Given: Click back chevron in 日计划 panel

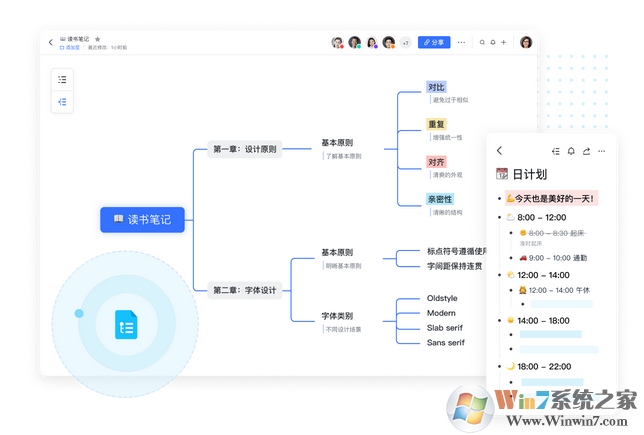Looking at the screenshot, I should point(499,151).
